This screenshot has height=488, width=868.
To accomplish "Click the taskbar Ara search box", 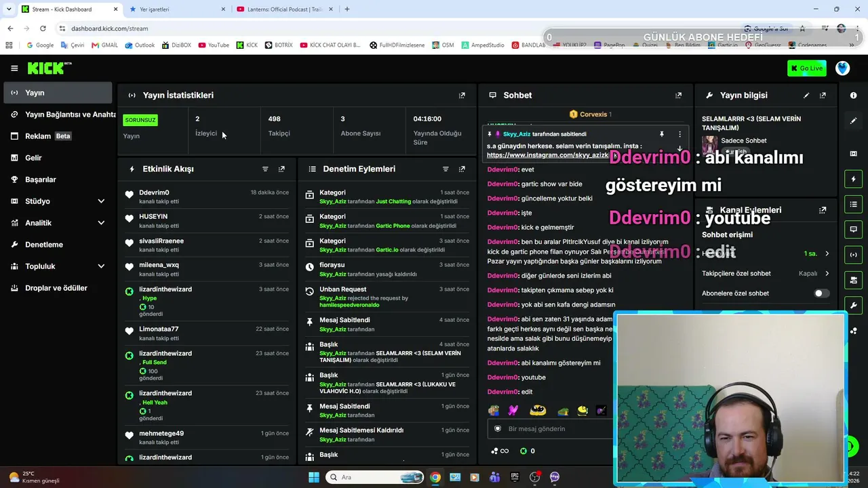I will point(374,477).
